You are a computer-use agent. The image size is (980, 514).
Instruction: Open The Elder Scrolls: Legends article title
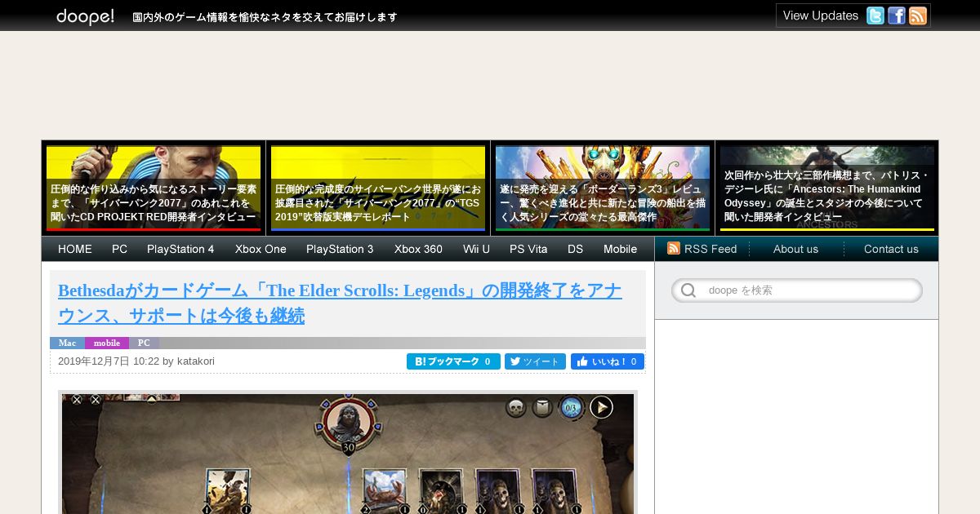[340, 303]
